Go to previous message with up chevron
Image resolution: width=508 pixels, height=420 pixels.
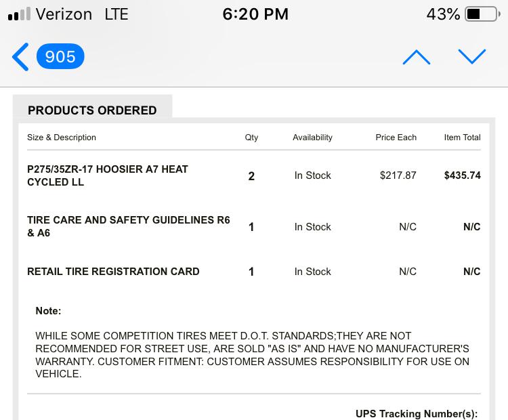(417, 57)
